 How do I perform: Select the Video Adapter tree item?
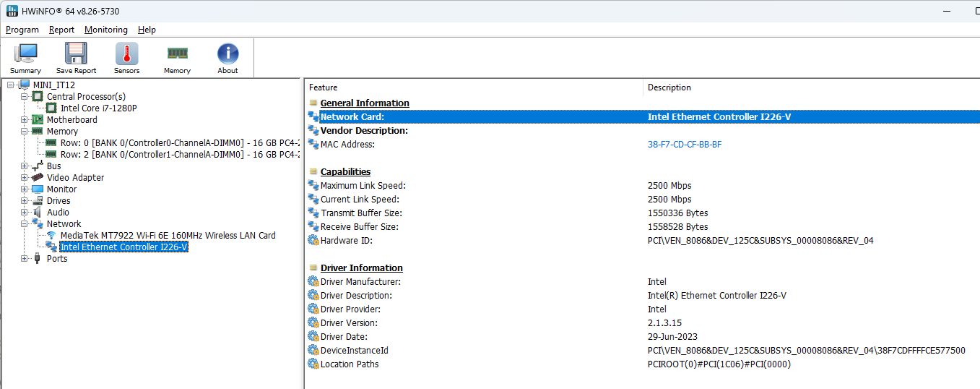76,178
